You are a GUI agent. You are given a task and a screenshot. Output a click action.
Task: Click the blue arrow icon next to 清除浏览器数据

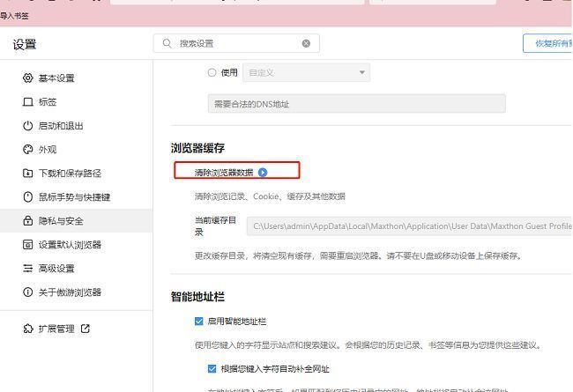click(x=263, y=173)
